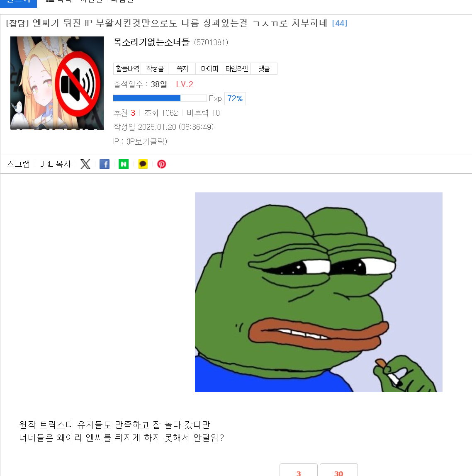
Task: Share post via KakaoTalk icon
Action: (143, 164)
